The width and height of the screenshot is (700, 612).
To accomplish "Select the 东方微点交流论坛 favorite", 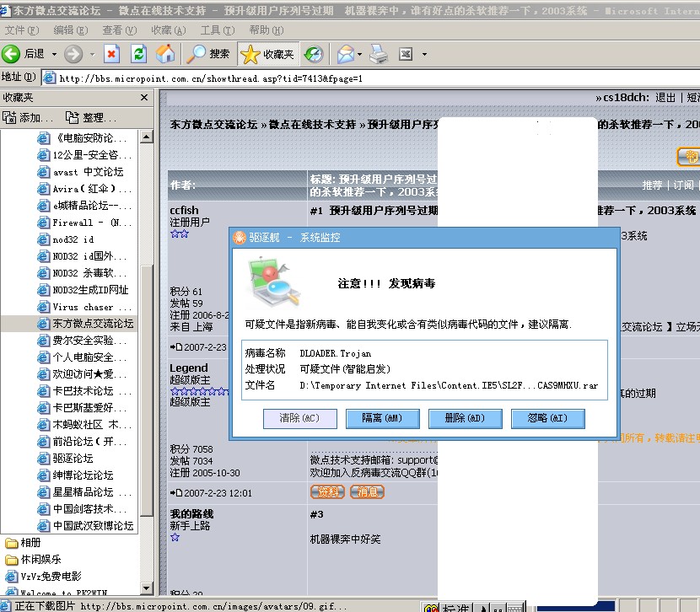I will coord(85,324).
